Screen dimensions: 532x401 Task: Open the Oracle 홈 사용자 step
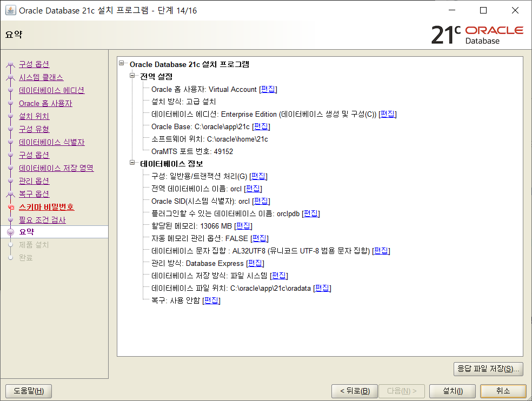click(x=45, y=103)
